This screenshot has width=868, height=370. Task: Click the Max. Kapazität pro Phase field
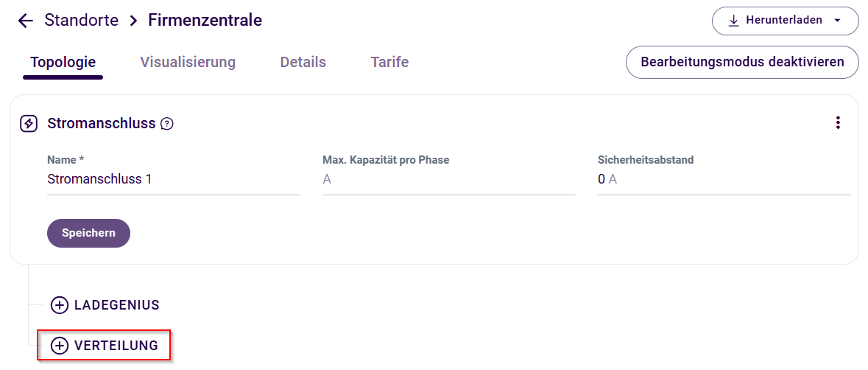click(448, 179)
